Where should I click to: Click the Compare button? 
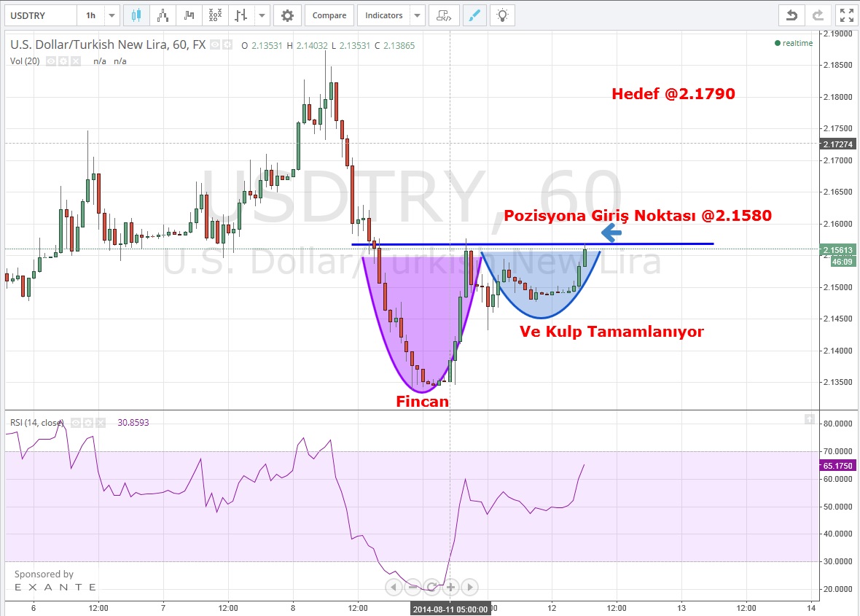point(329,15)
